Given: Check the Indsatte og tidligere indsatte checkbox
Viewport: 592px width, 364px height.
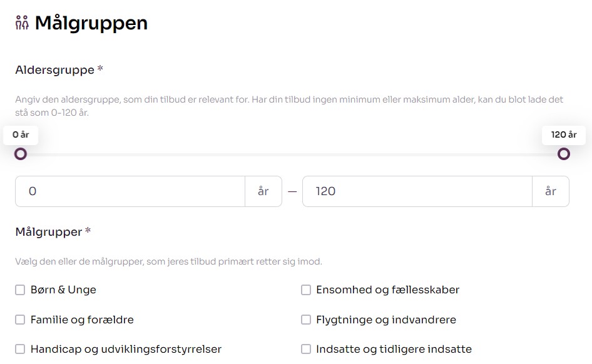Looking at the screenshot, I should [306, 349].
